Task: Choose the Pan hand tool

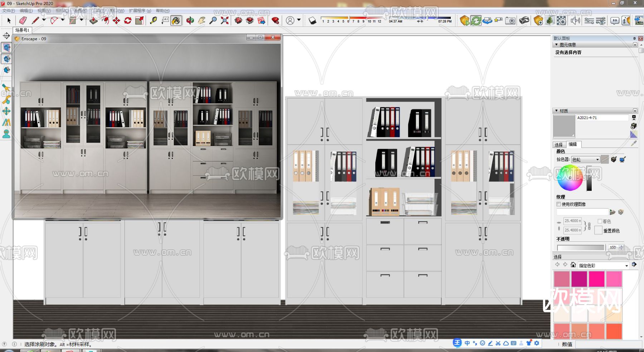Action: coord(201,20)
